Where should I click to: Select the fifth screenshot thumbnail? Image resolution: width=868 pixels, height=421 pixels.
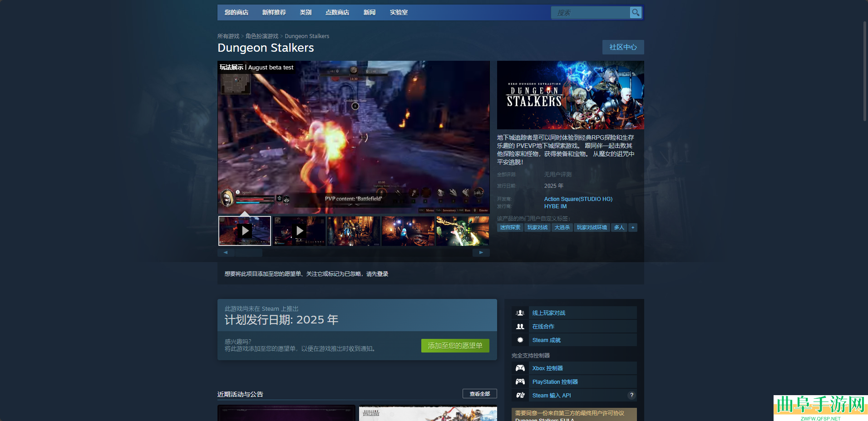point(463,231)
